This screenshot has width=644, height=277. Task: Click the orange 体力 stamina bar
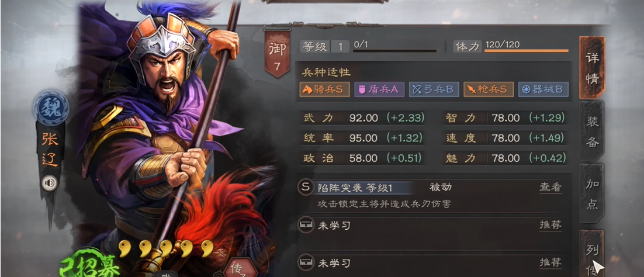tap(526, 51)
